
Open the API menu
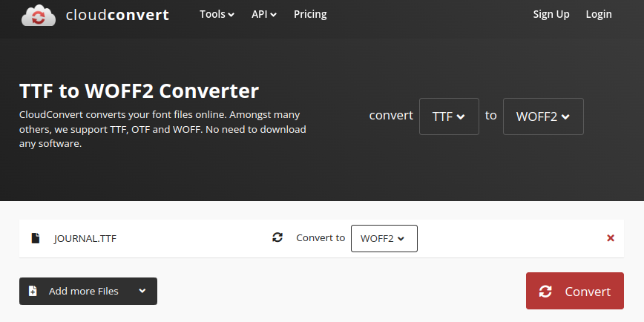point(263,14)
